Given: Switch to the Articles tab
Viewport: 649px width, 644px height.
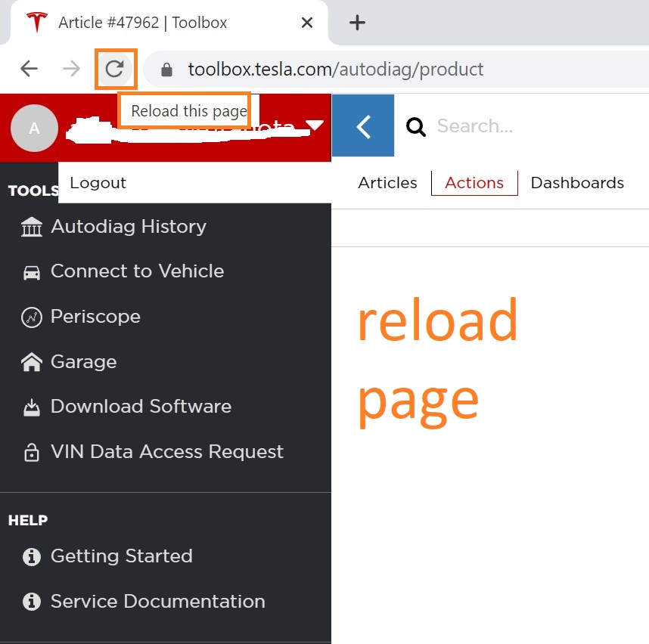Looking at the screenshot, I should pos(387,183).
